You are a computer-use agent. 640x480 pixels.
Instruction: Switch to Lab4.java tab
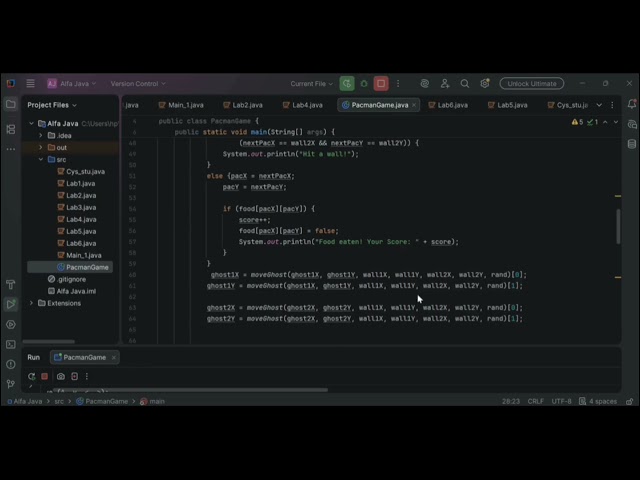[303, 105]
